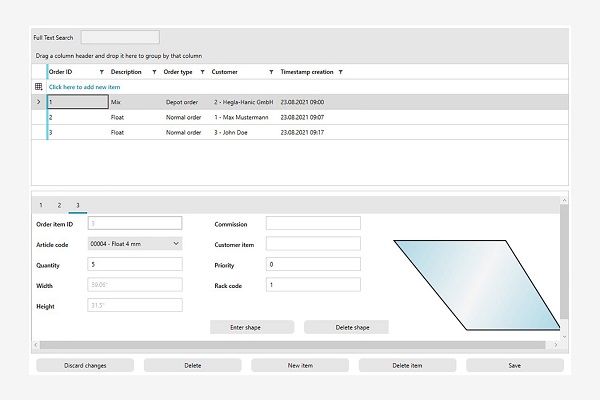
Task: Open the Customer column filter icon
Action: click(271, 72)
